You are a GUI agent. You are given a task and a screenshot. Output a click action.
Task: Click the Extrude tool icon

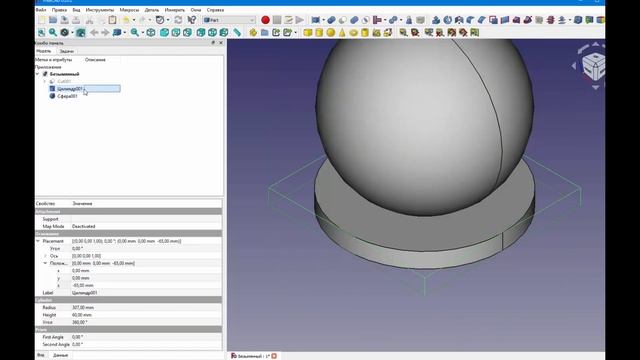coord(436,20)
